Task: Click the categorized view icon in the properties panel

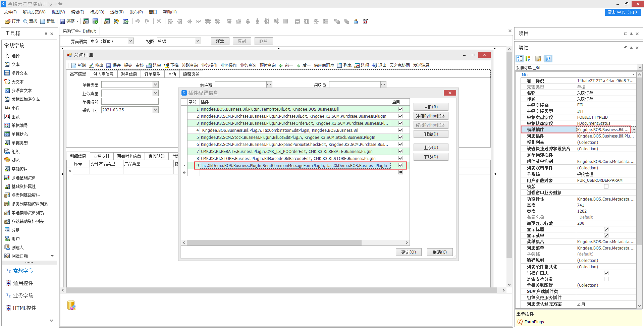Action: click(520, 59)
